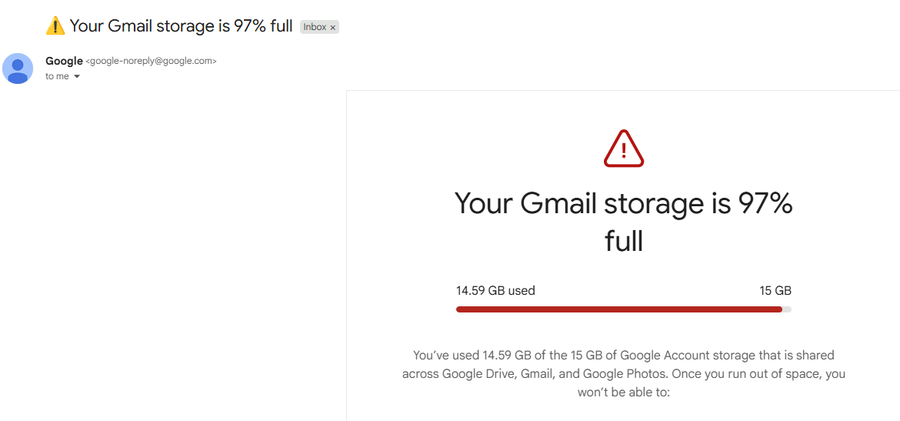Click the "15 GB" total storage label
The height and width of the screenshot is (421, 900).
click(x=775, y=291)
